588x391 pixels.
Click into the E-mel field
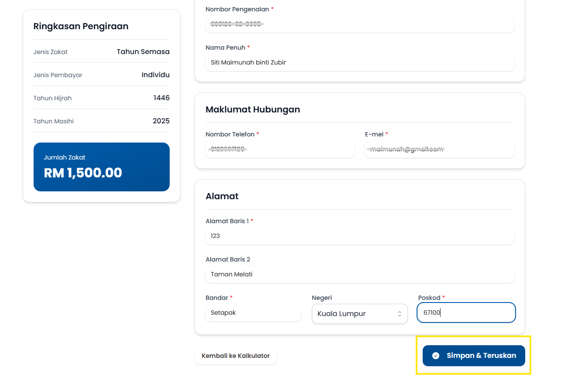point(439,150)
